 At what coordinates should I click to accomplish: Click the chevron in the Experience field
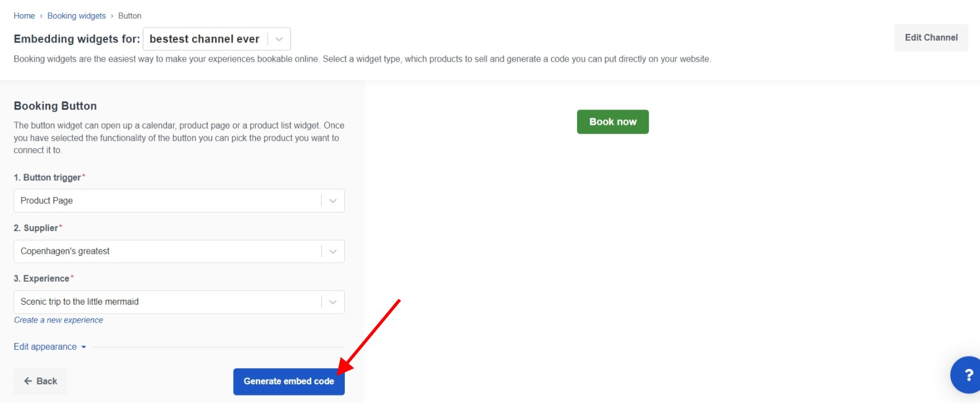coord(333,302)
